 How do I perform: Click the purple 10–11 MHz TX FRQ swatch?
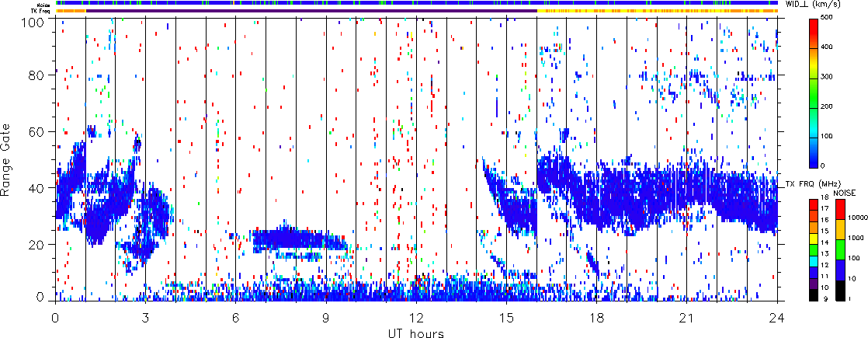point(814,284)
